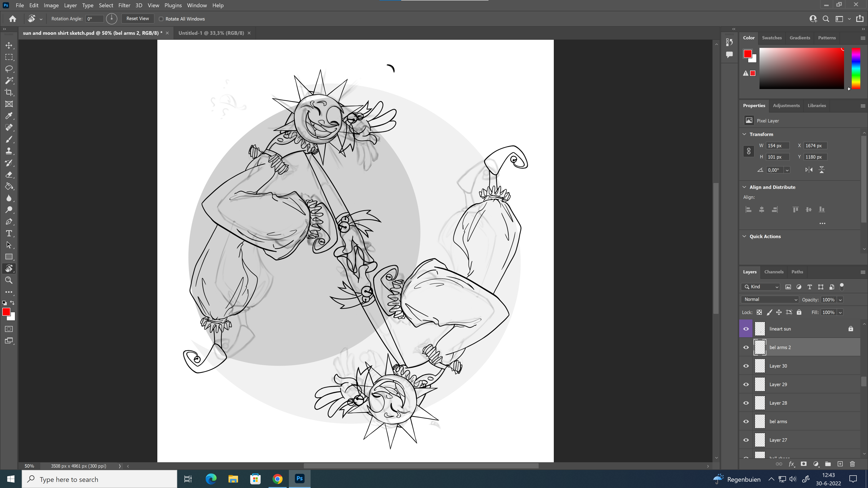The width and height of the screenshot is (868, 488).
Task: Toggle visibility of bel arms layer
Action: point(746,422)
